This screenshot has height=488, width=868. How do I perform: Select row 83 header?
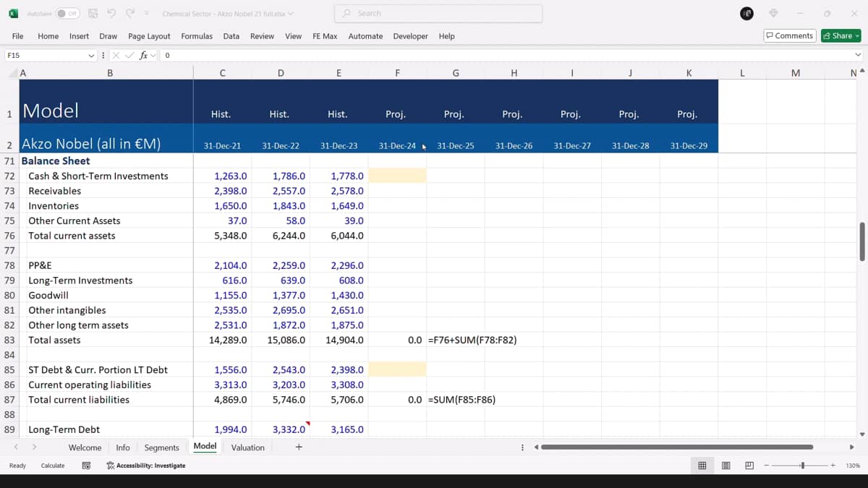pyautogui.click(x=9, y=340)
